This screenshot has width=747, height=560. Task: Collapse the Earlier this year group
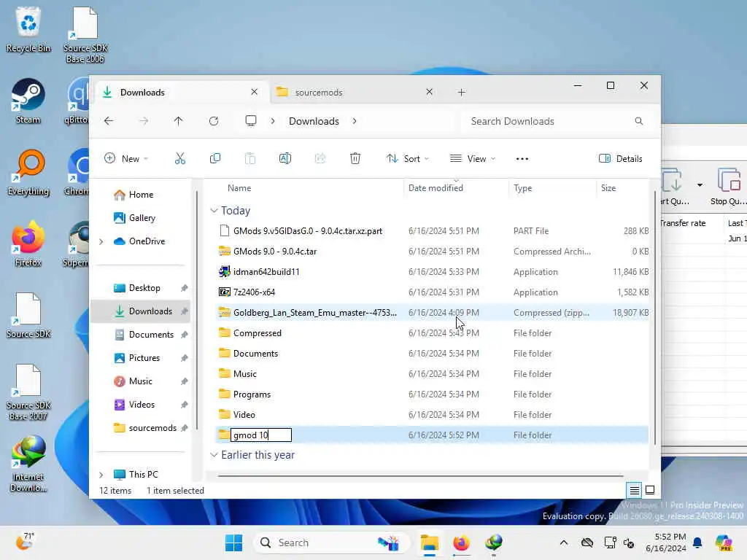(214, 455)
